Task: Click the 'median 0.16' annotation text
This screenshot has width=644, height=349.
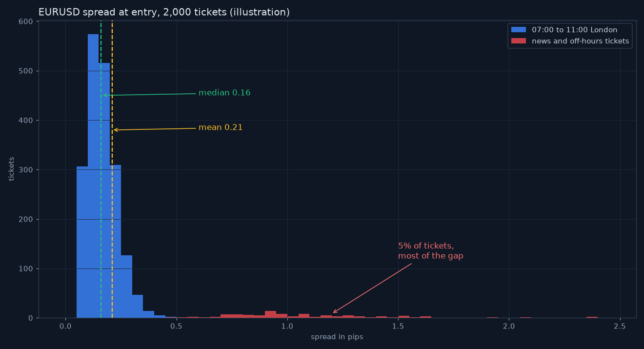Action: click(224, 93)
